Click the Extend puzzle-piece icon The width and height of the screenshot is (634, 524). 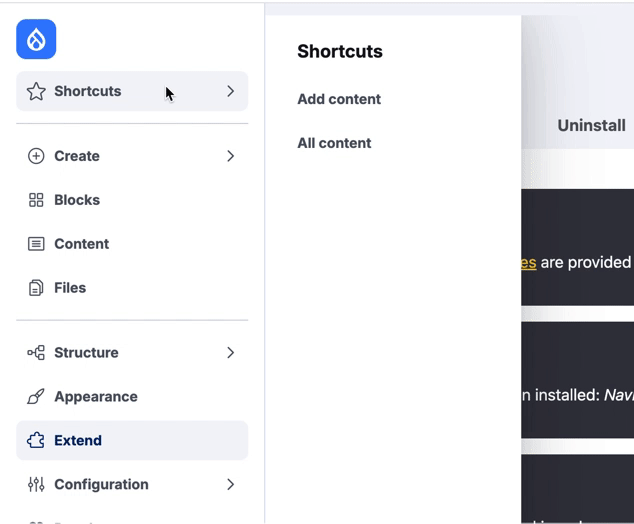(36, 441)
